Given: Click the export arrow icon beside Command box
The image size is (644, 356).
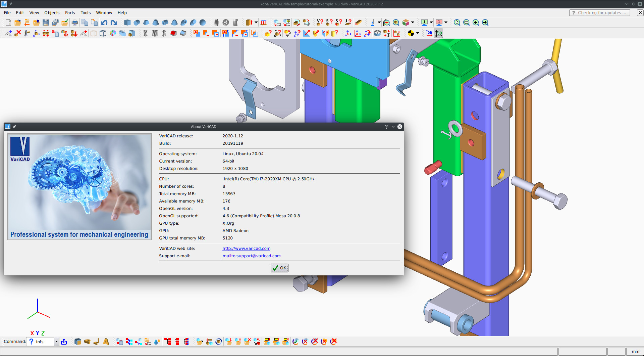Looking at the screenshot, I should coord(64,342).
